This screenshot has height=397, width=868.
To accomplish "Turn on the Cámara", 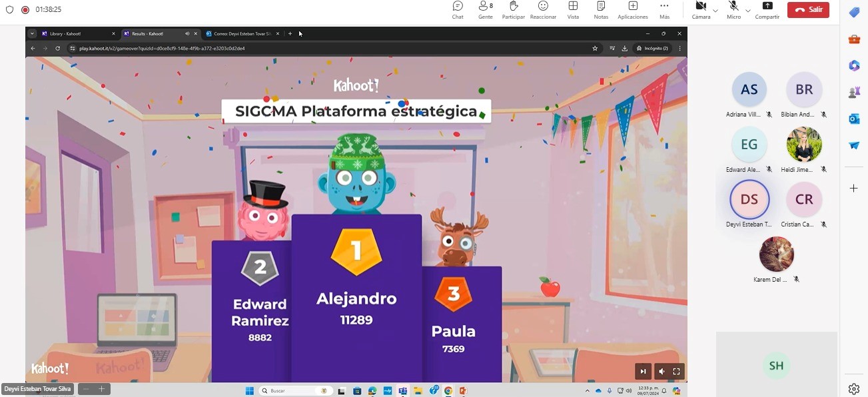I will click(701, 10).
